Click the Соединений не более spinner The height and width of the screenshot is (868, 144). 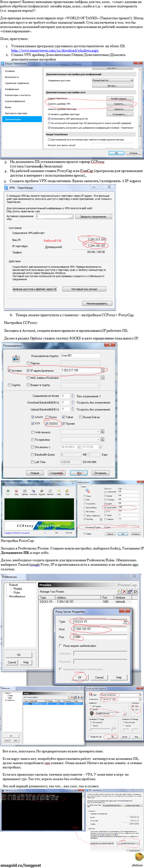coord(72,396)
